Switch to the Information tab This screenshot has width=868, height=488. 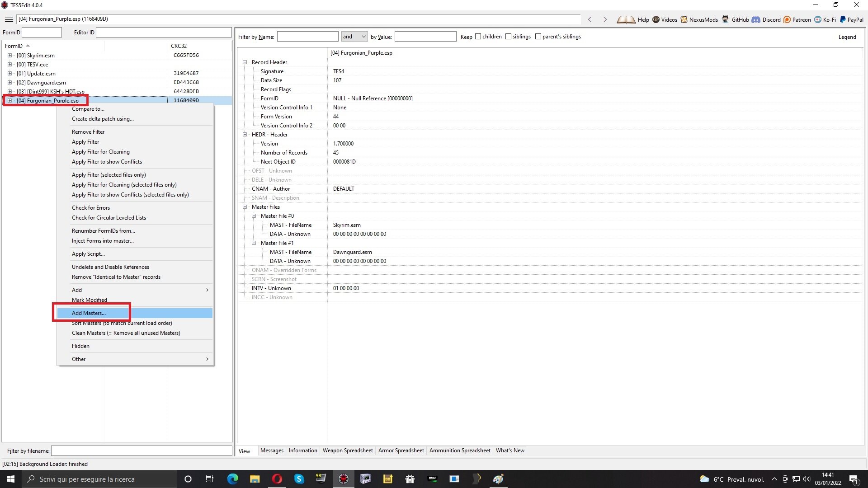tap(303, 450)
